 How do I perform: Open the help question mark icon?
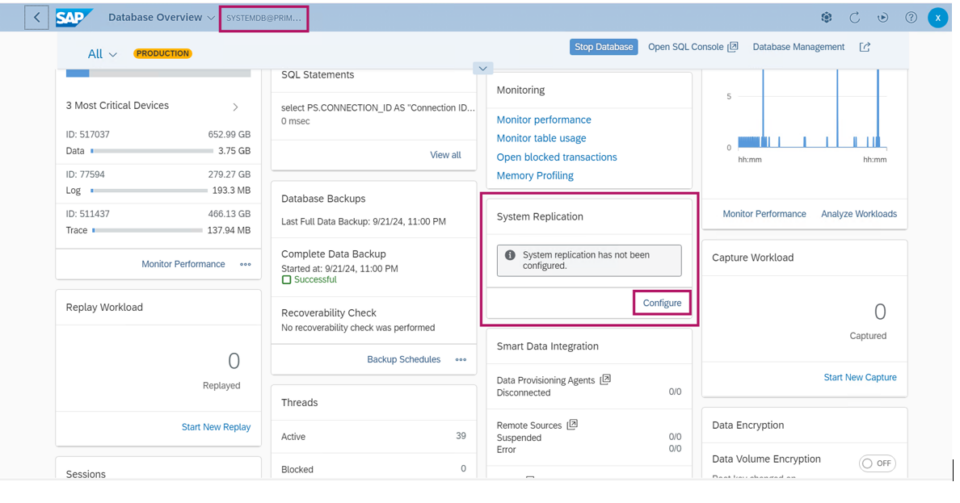click(x=911, y=18)
